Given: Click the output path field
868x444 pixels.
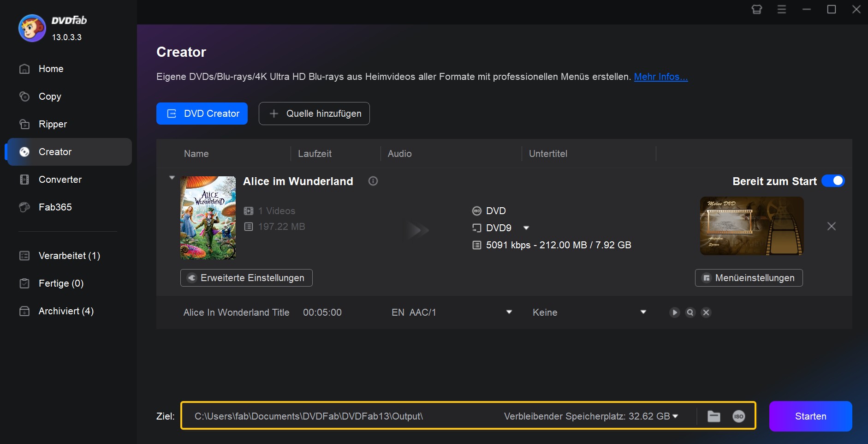Looking at the screenshot, I should (x=309, y=416).
